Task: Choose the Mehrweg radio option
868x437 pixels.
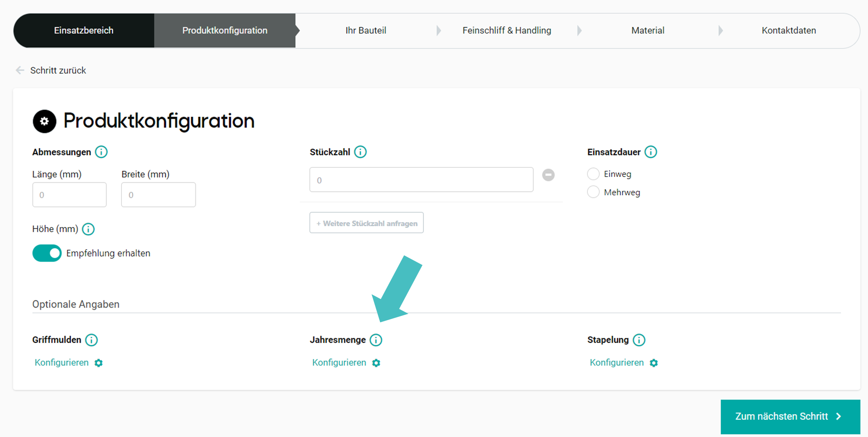Action: [x=593, y=192]
